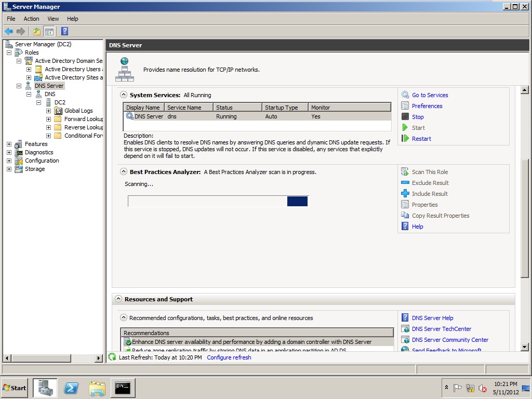Click the Action Center flag tray icon
The image size is (532, 399).
457,388
